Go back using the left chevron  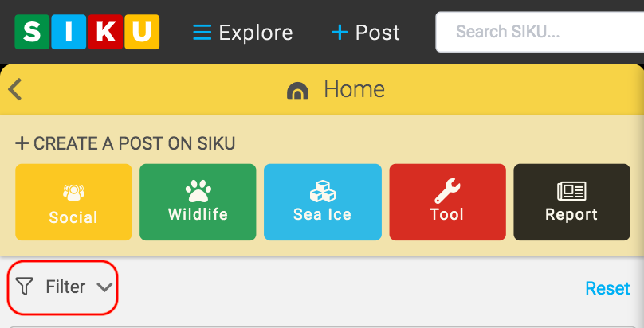15,89
